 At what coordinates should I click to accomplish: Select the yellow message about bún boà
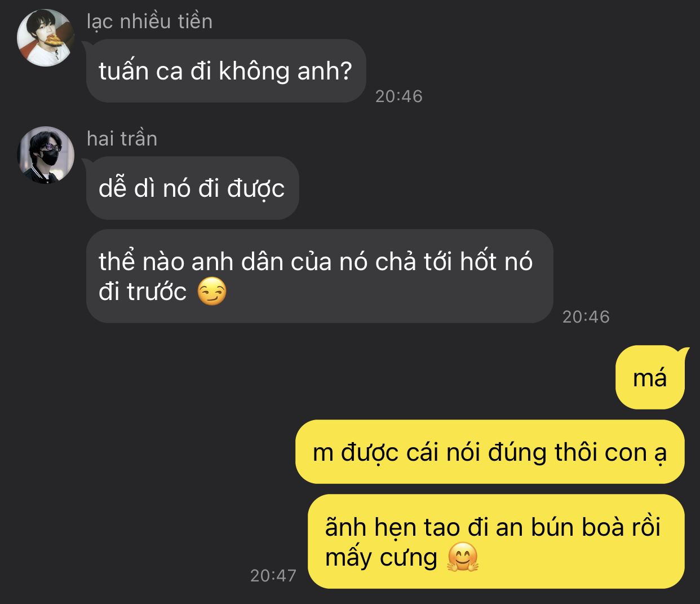tap(496, 541)
